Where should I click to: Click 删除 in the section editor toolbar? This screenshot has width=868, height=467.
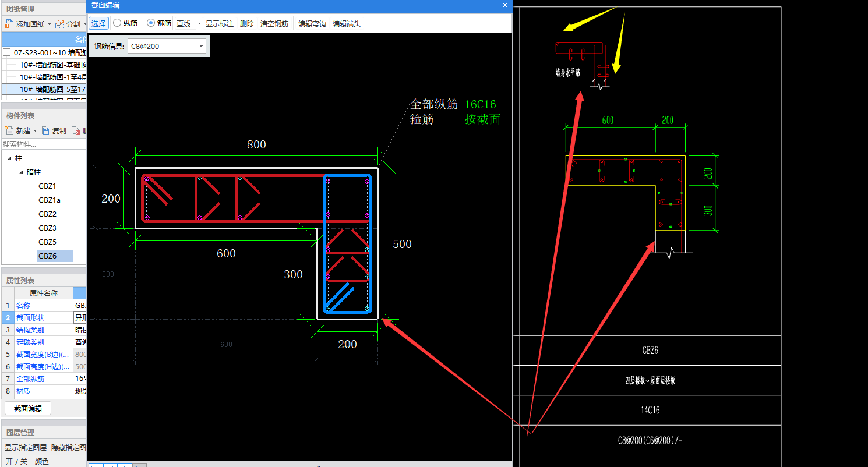247,24
